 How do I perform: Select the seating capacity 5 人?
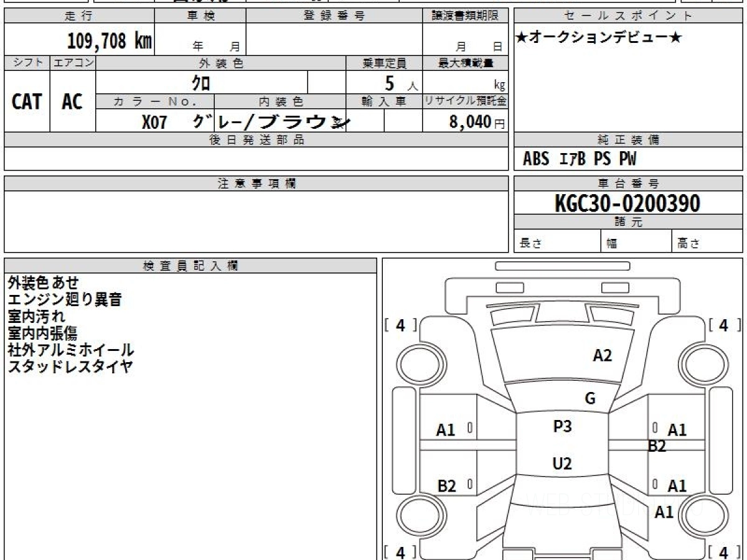point(400,83)
